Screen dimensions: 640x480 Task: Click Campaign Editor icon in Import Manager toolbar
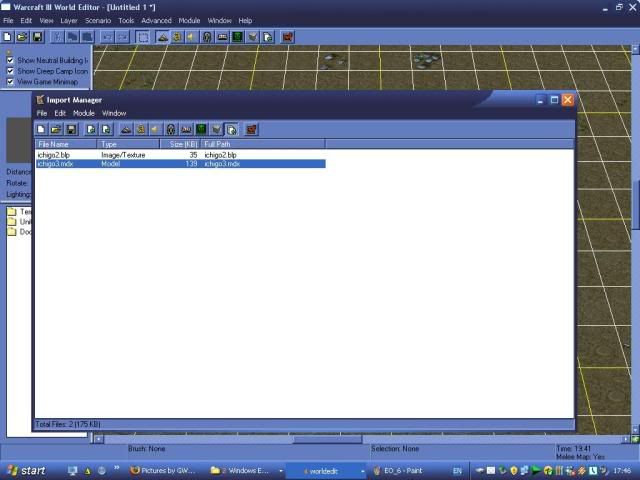coord(186,130)
